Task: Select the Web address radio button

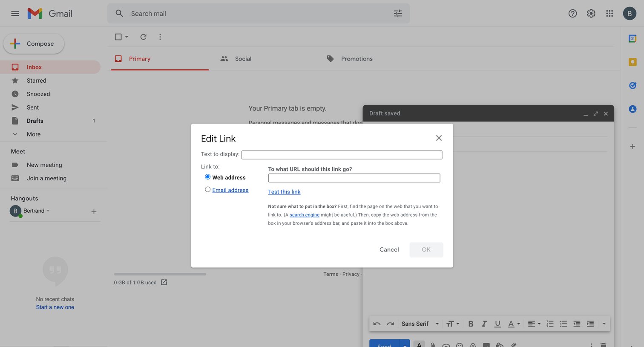Action: coord(207,176)
